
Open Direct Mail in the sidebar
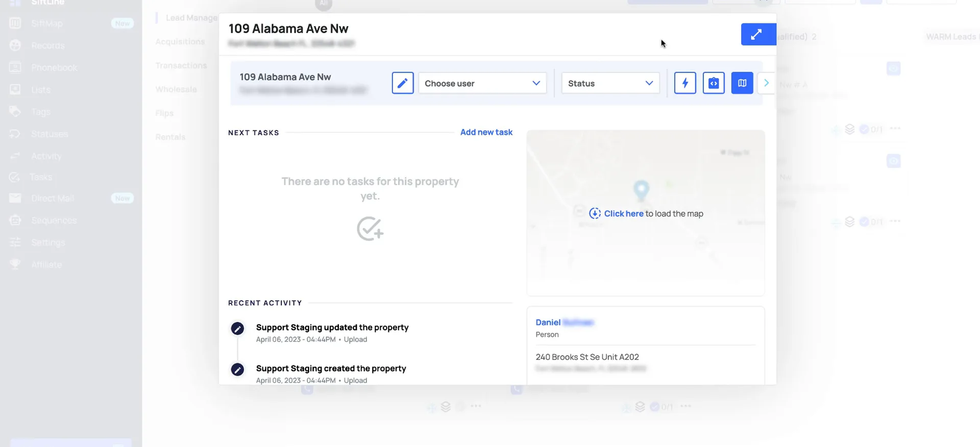click(53, 198)
